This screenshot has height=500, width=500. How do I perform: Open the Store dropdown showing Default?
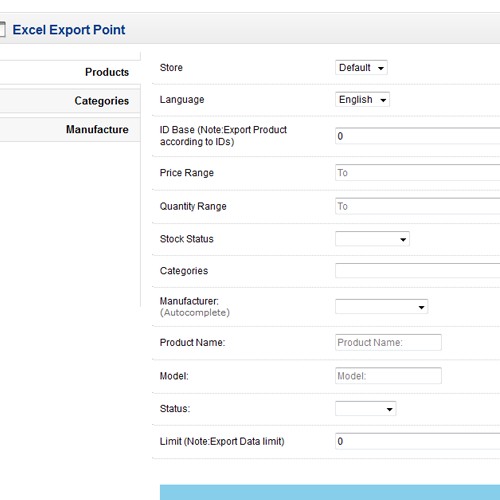pyautogui.click(x=361, y=68)
